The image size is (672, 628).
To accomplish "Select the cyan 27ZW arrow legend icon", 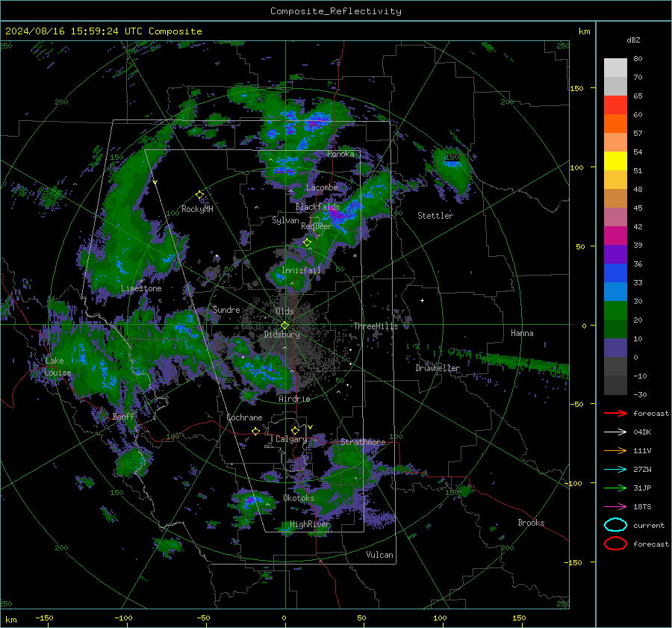I will (615, 470).
